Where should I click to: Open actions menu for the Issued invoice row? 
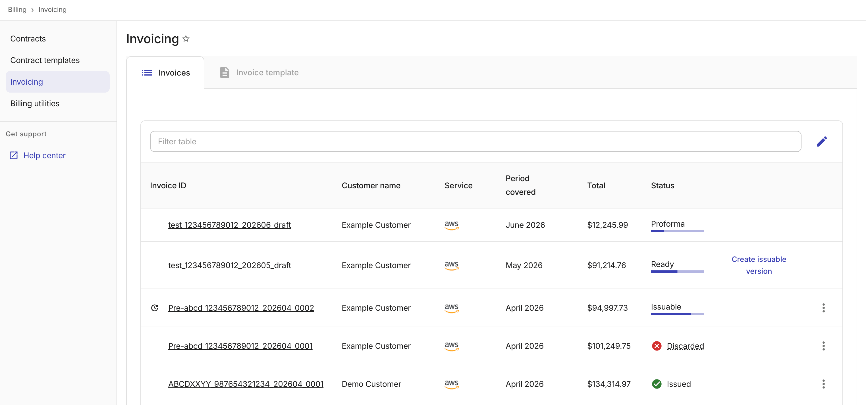click(x=823, y=384)
